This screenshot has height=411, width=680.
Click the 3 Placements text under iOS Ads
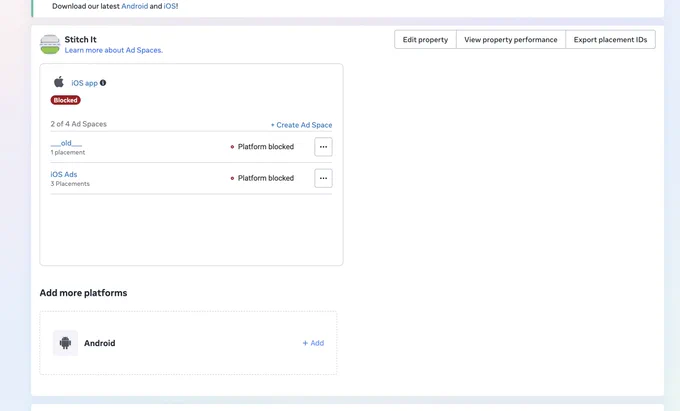tap(70, 184)
